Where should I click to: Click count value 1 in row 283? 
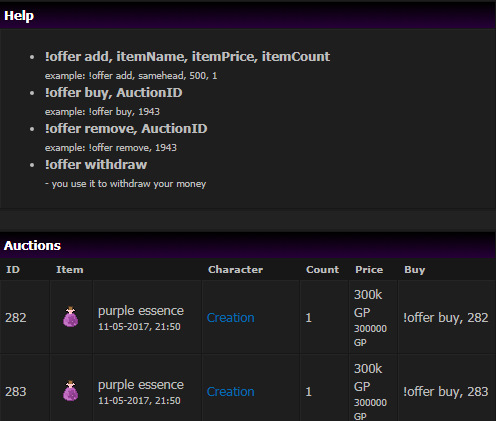[x=309, y=392]
